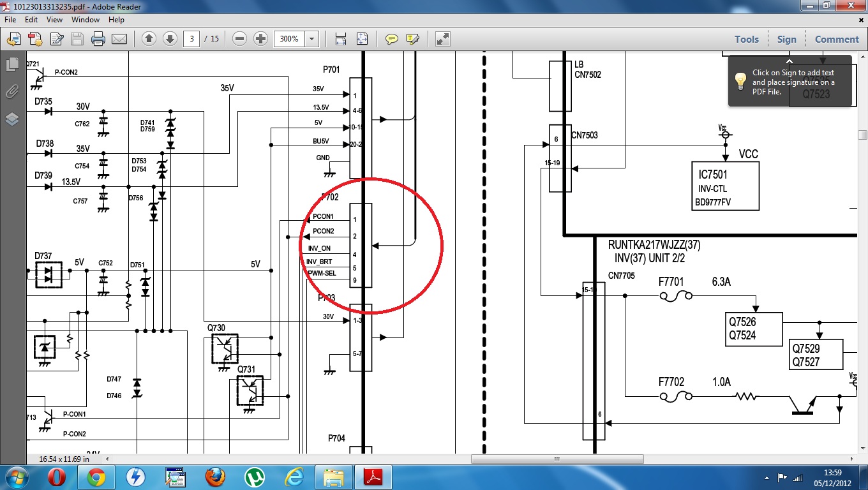868x490 pixels.
Task: Open the View menu
Action: (x=54, y=20)
